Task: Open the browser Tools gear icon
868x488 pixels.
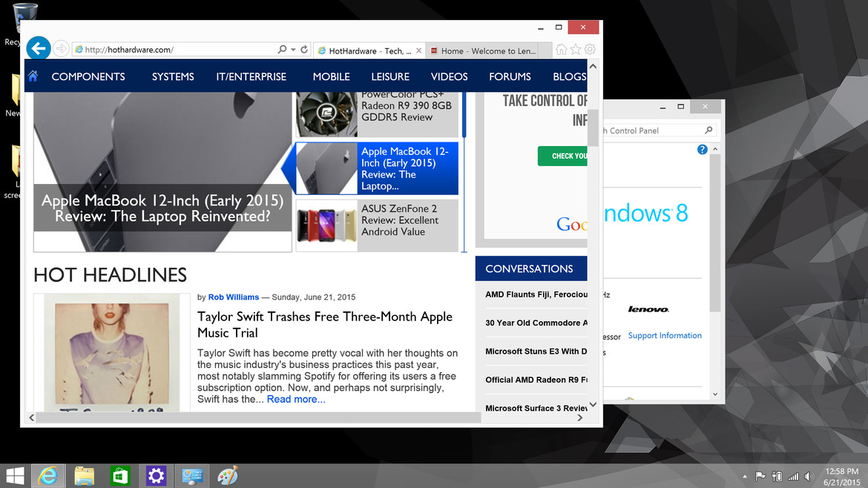Action: (590, 50)
